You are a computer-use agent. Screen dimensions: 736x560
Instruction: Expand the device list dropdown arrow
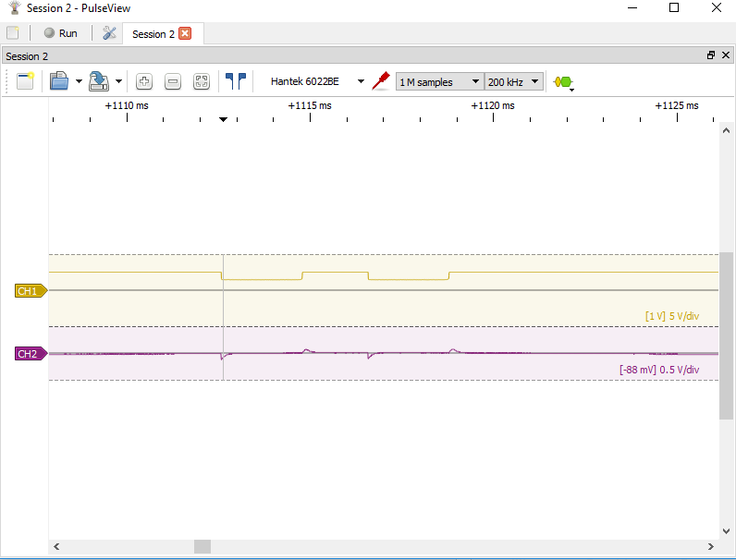(x=361, y=81)
